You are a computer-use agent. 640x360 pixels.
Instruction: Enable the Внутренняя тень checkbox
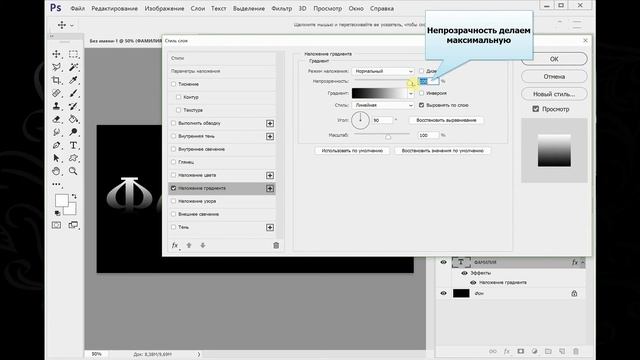(173, 136)
